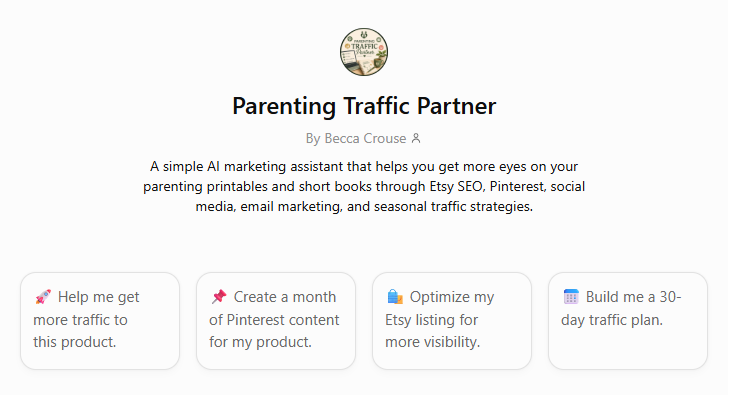Click "more visibility." text in Etsy card
729x396 pixels.
coord(432,342)
